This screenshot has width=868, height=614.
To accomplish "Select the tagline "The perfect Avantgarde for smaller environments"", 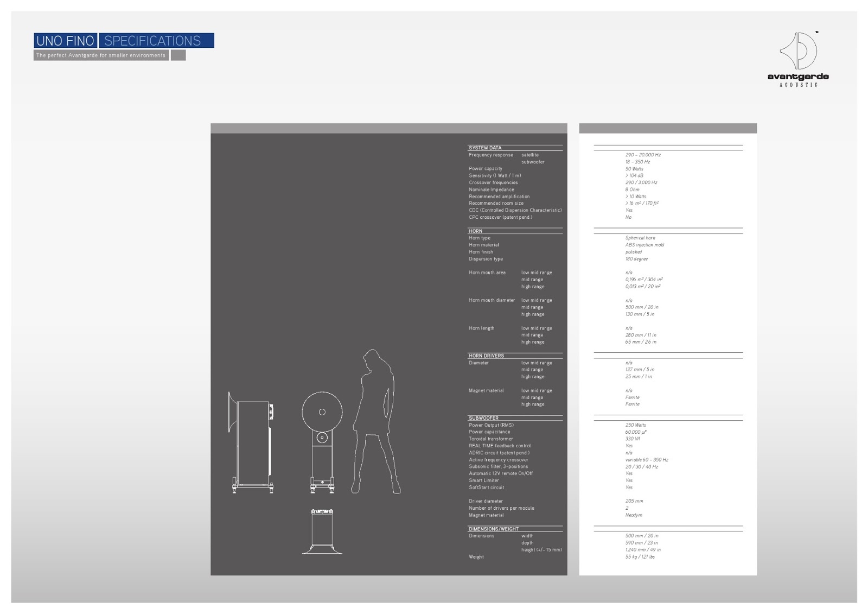I will (101, 55).
